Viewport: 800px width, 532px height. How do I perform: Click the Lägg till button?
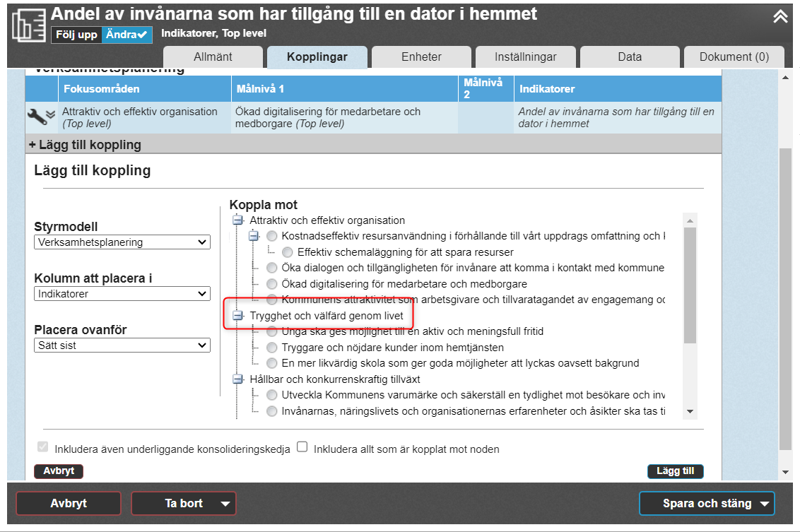pos(676,471)
